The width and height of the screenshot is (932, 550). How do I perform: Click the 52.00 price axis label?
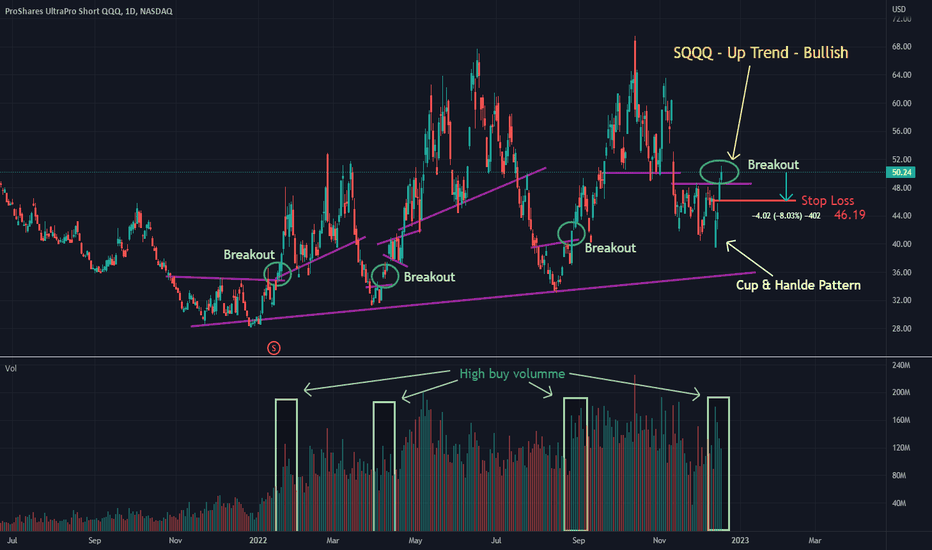point(901,159)
